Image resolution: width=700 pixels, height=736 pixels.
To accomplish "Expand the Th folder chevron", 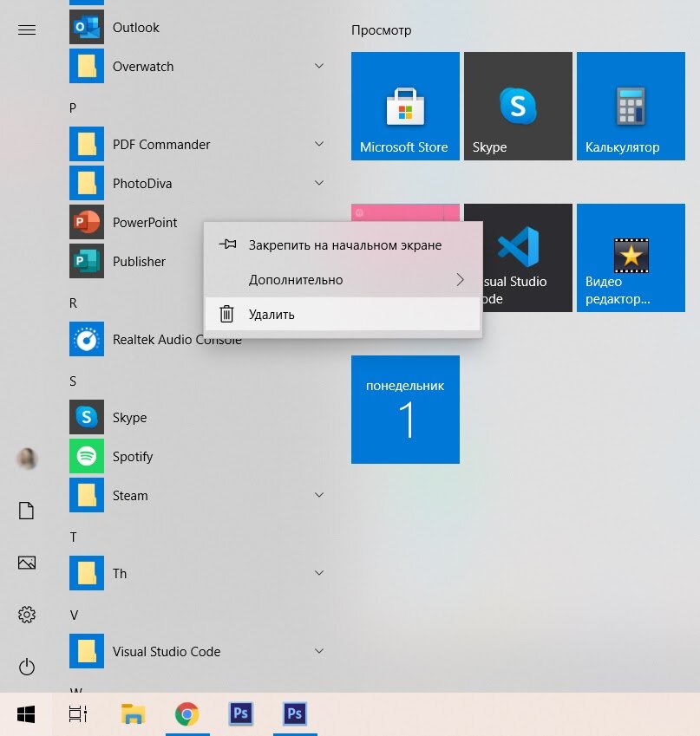I will [319, 573].
